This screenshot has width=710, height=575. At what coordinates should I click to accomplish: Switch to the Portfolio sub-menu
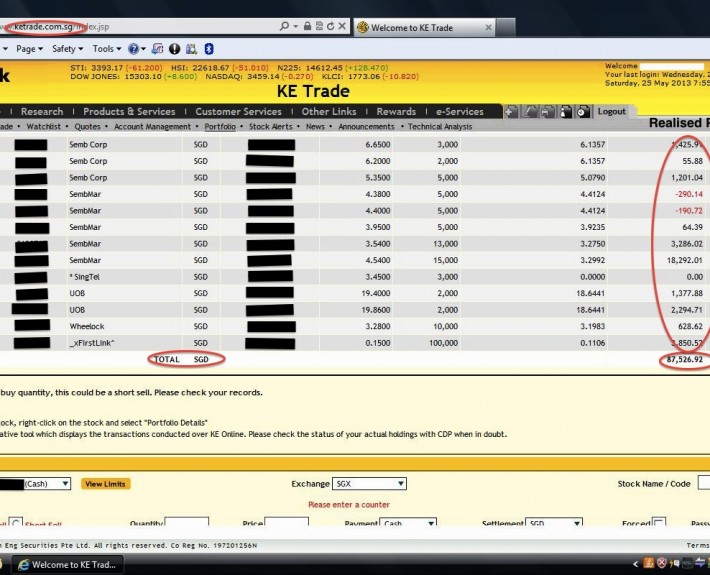(220, 127)
